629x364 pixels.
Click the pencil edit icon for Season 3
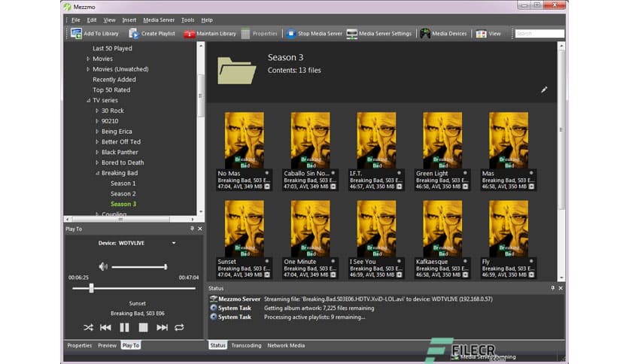(544, 89)
